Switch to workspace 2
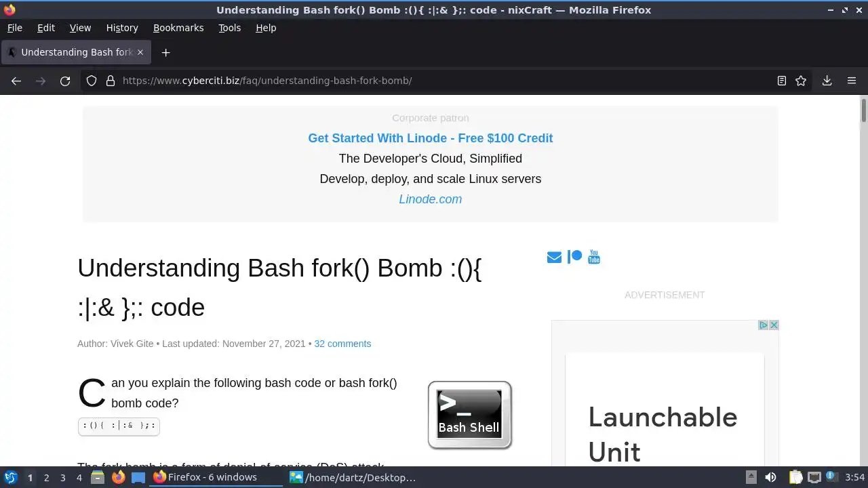The width and height of the screenshot is (868, 488). (46, 478)
